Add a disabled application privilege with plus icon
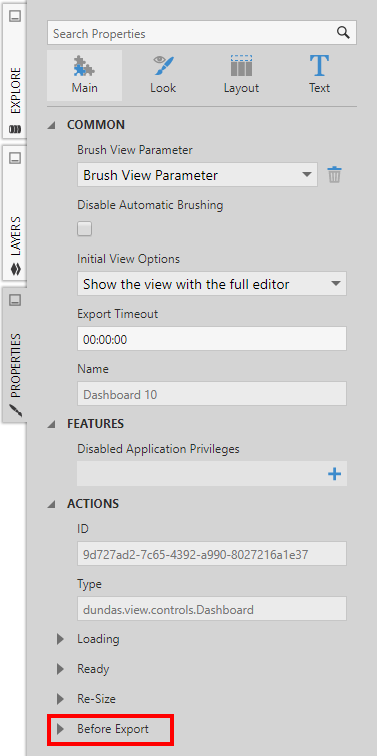The image size is (377, 756). click(x=334, y=474)
